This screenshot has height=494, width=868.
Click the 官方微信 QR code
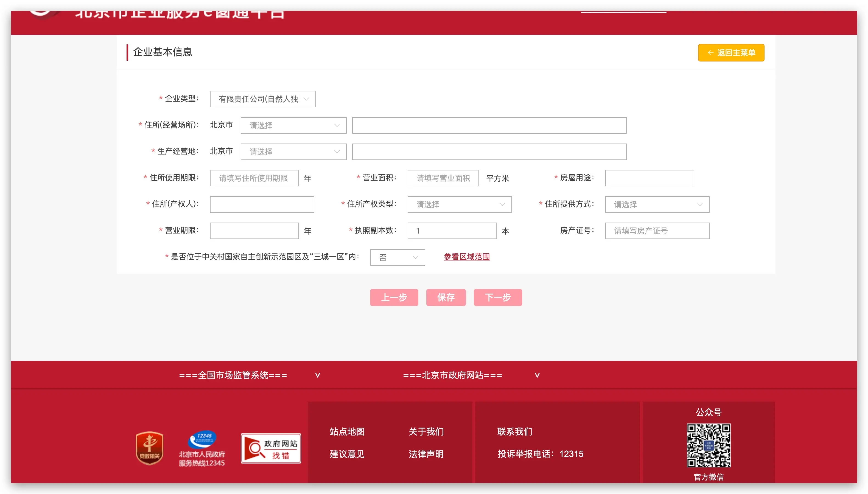[708, 445]
